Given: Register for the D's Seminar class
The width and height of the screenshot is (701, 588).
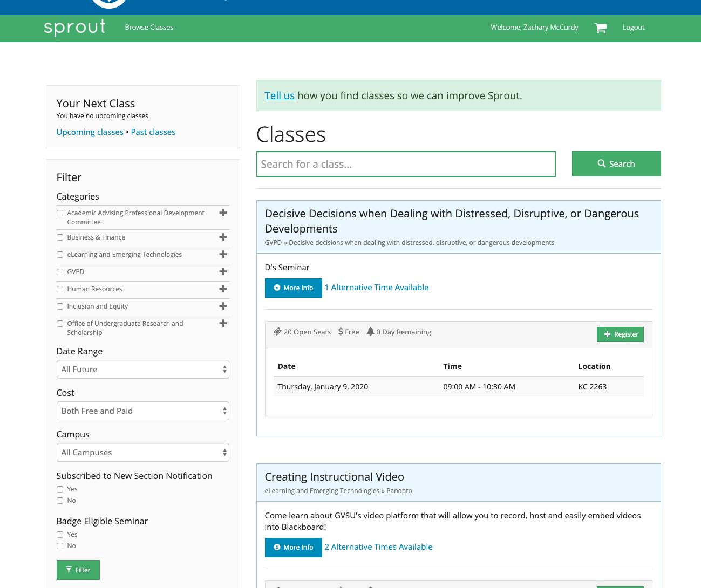Looking at the screenshot, I should tap(620, 334).
